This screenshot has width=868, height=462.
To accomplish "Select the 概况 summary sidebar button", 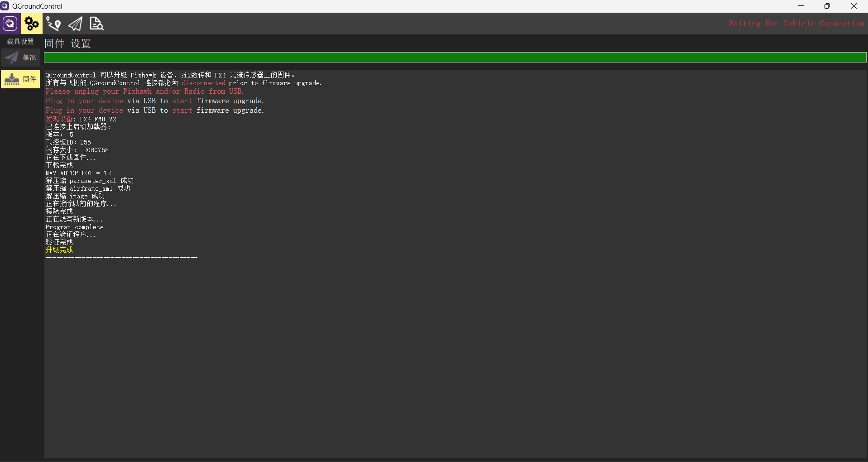I will coord(20,58).
